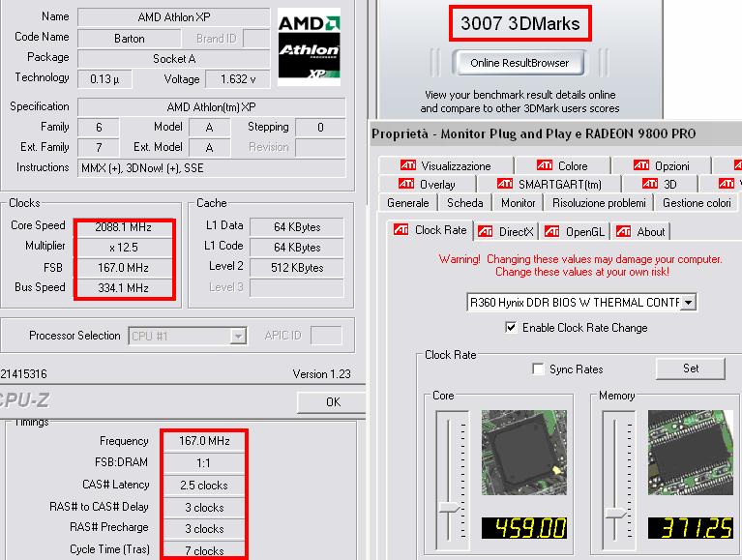
Task: Click ATI icon on Overlay tab
Action: coord(406,184)
